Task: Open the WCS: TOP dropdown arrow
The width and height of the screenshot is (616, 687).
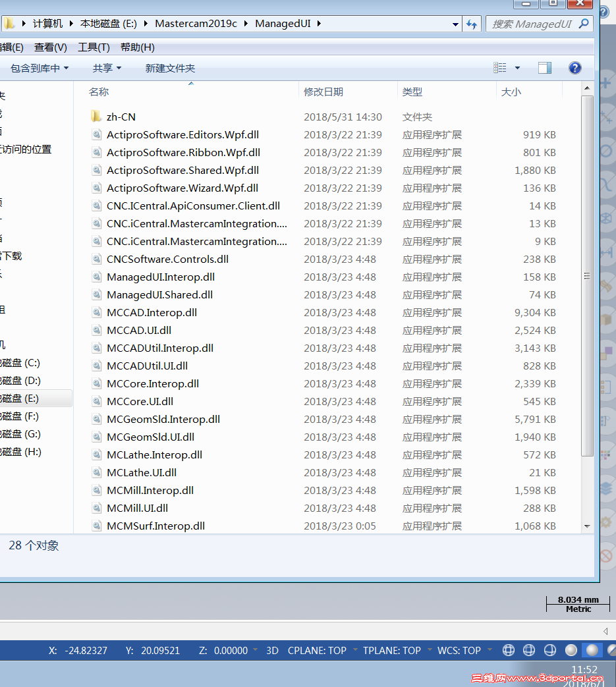Action: [x=490, y=649]
